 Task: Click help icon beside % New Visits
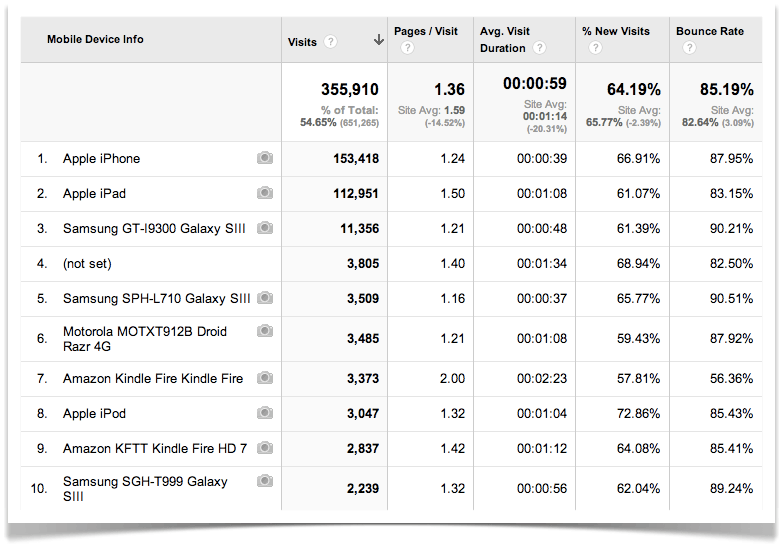click(592, 48)
